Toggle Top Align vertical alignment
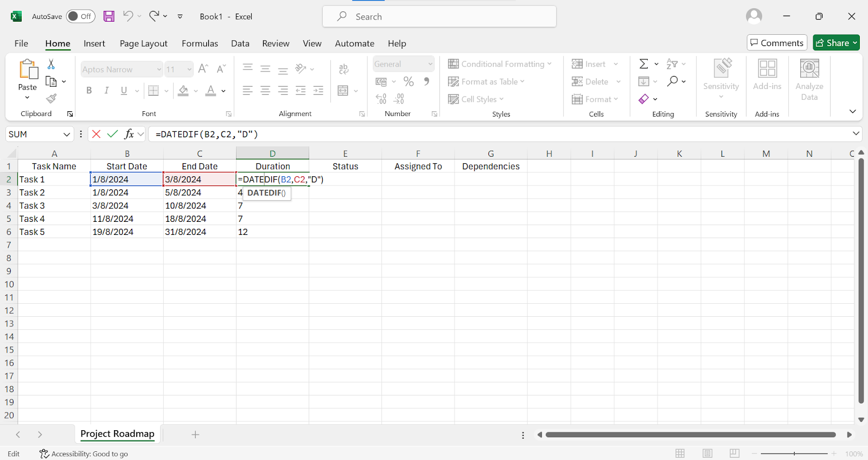The image size is (868, 460). tap(247, 68)
